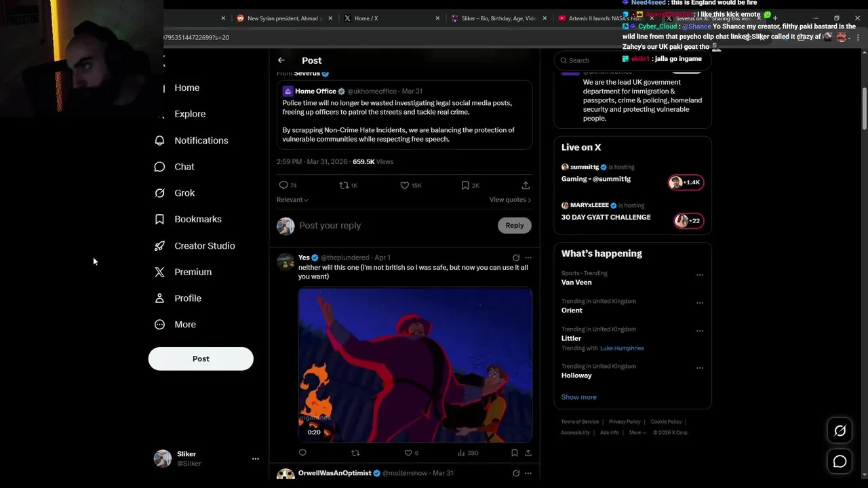The height and width of the screenshot is (488, 868).
Task: Open Van Veen trending topic
Action: tap(576, 282)
